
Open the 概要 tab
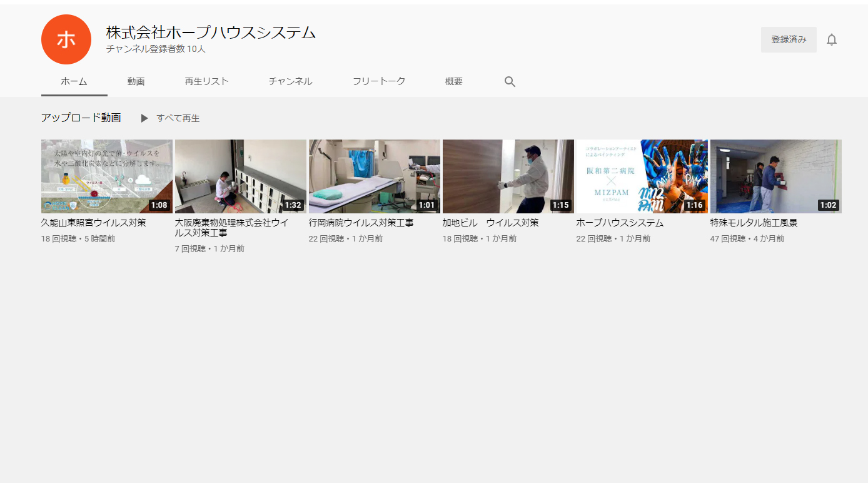[x=453, y=81]
